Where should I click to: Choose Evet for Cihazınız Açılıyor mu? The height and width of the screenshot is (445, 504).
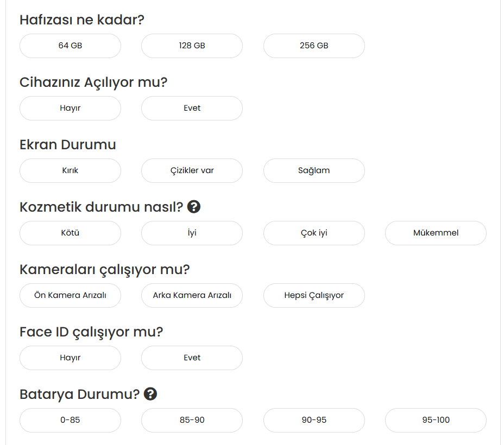(x=192, y=108)
